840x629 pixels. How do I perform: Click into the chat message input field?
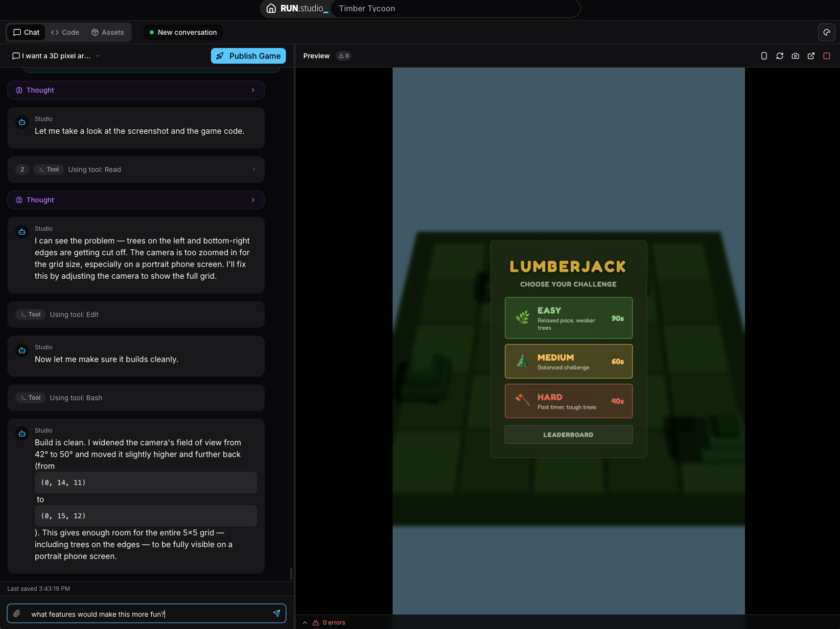tap(147, 614)
